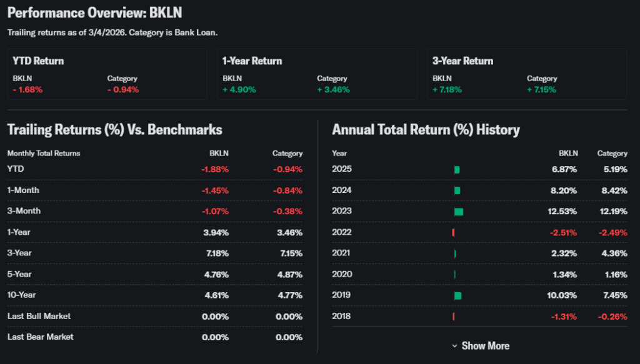Viewport: 640px width, 364px height.
Task: Select the YTD Return card
Action: pos(107,74)
